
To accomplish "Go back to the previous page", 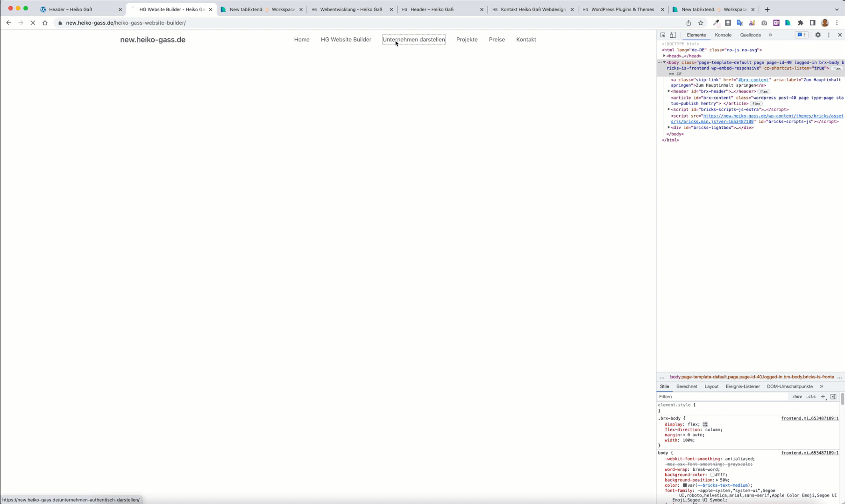I will coord(9,23).
